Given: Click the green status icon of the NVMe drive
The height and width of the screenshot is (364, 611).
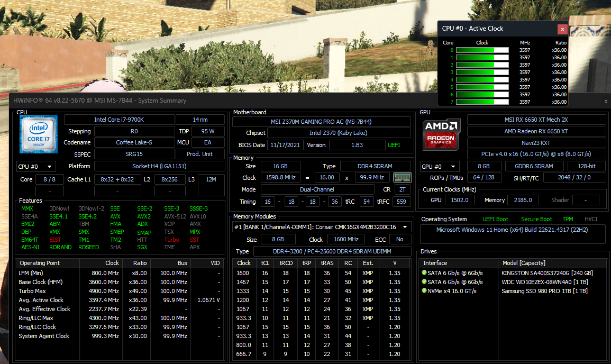Looking at the screenshot, I should [424, 290].
